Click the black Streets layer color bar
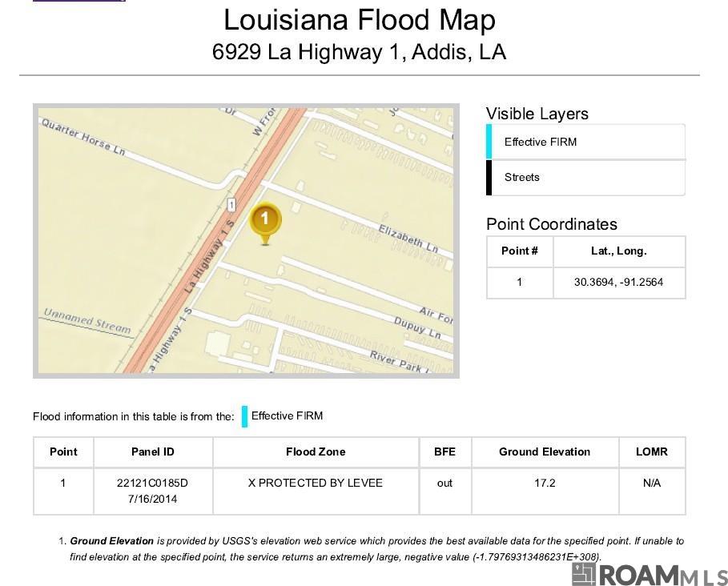 point(489,177)
